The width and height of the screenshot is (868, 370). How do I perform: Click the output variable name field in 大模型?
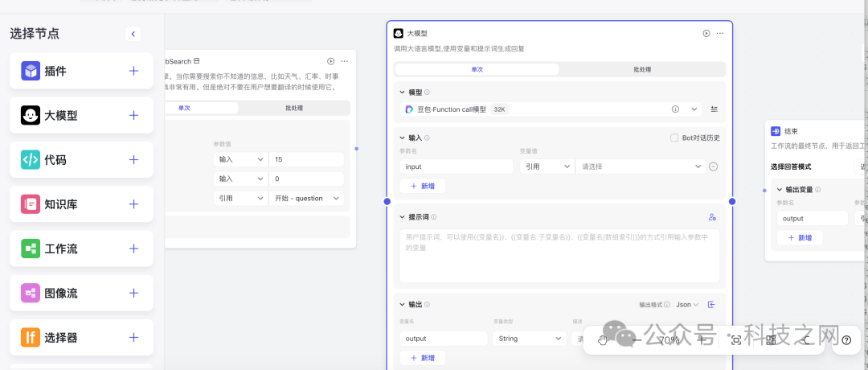pos(444,339)
